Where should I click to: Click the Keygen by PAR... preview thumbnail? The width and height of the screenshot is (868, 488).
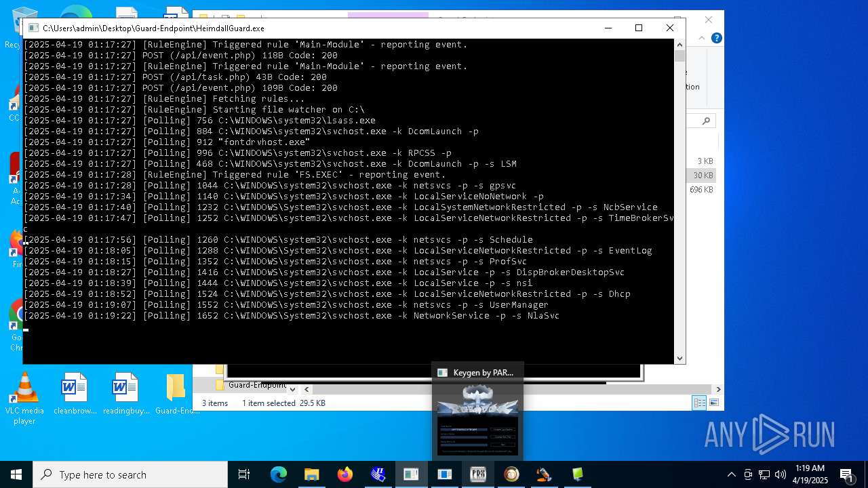tap(477, 420)
